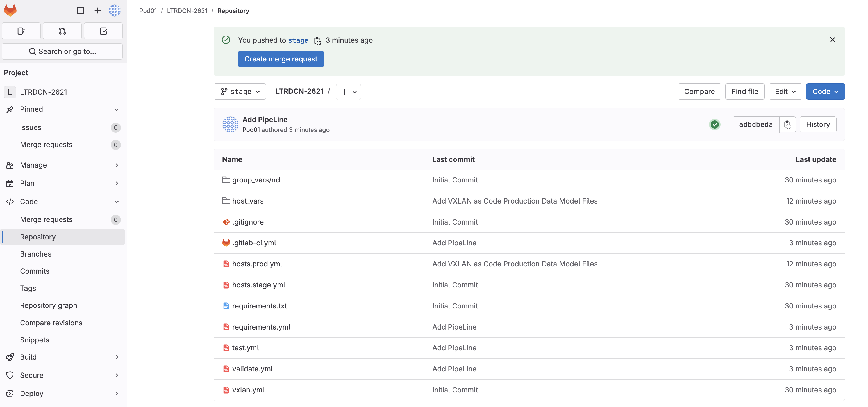The width and height of the screenshot is (868, 407).
Task: Dismiss the pushed to stage banner
Action: 832,40
